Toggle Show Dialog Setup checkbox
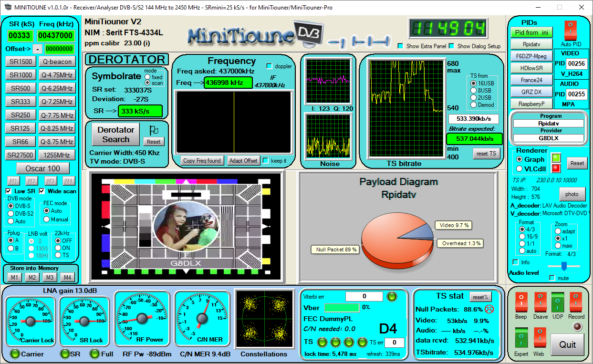Screen dimensions: 593x364 click(451, 46)
